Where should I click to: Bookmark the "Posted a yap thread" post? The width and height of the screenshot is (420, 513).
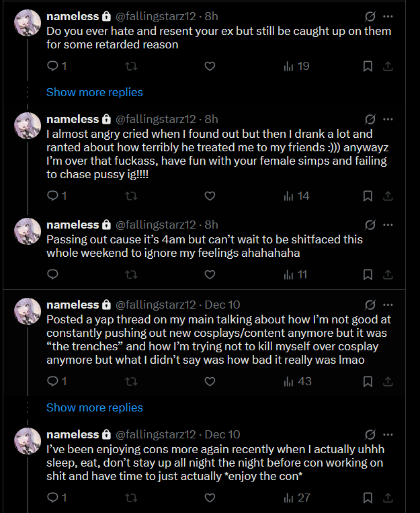pos(368,381)
